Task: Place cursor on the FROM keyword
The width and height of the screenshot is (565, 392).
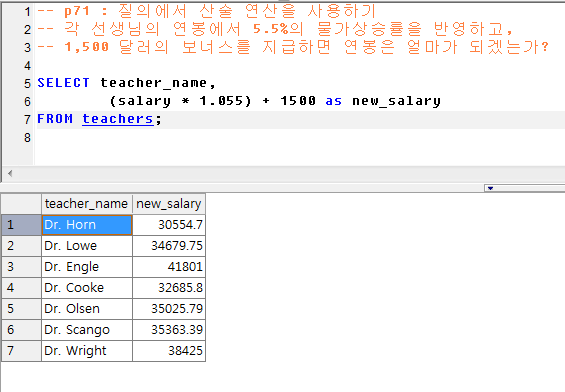Action: [x=55, y=119]
